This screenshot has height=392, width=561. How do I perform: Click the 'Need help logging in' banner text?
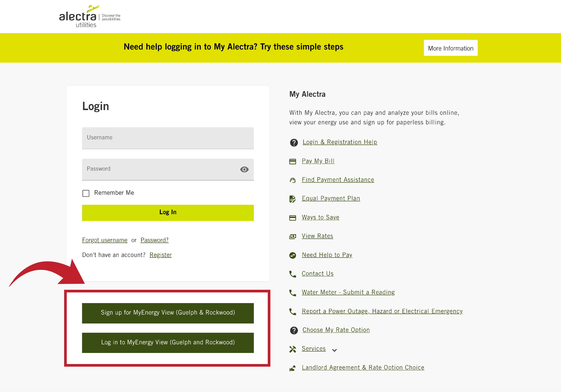pyautogui.click(x=233, y=47)
